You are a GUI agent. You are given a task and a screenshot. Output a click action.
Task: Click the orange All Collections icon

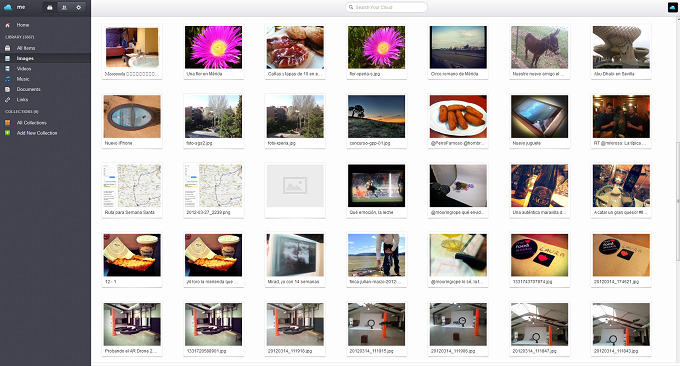point(7,123)
